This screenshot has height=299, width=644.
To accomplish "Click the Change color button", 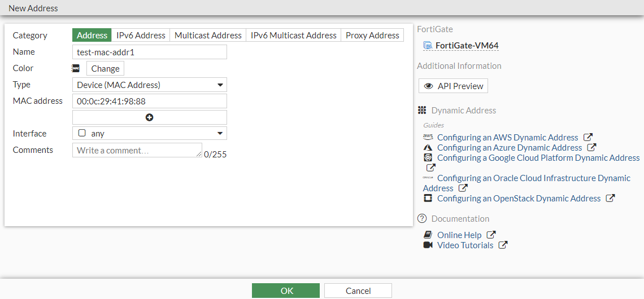I will [x=105, y=68].
